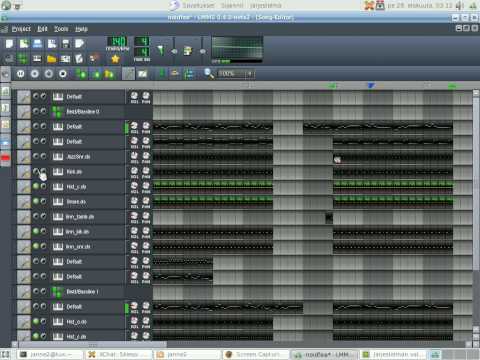Viewport: 480px width, 360px height.
Task: Click the Export project toolbar icon
Action: 80,44
